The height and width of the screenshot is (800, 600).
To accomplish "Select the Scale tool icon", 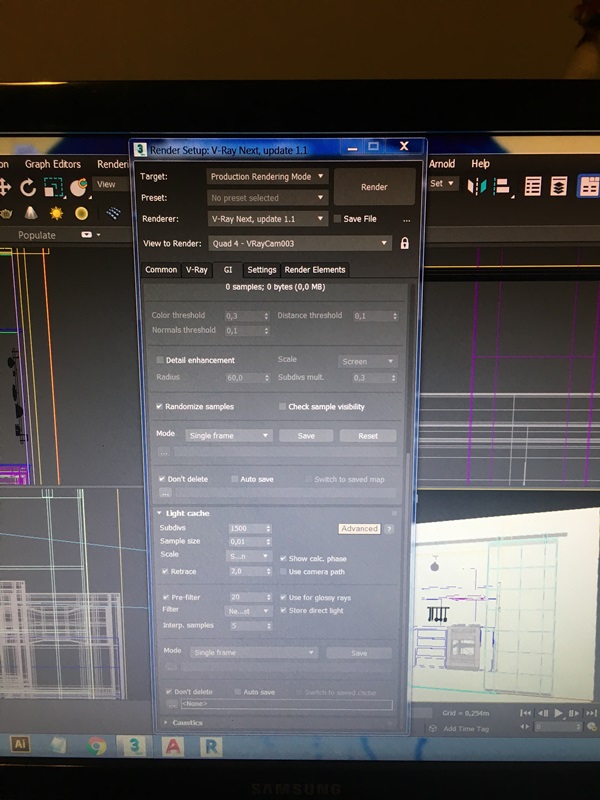I will (x=53, y=187).
